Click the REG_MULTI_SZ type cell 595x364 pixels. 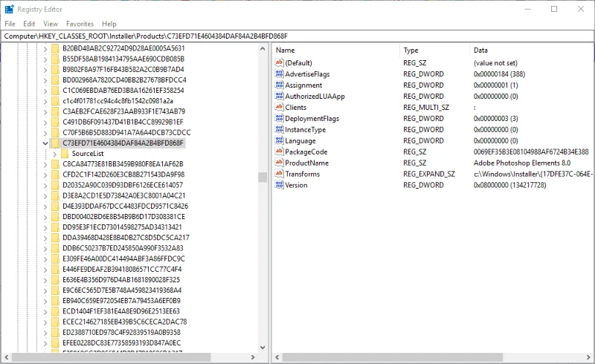pyautogui.click(x=425, y=107)
